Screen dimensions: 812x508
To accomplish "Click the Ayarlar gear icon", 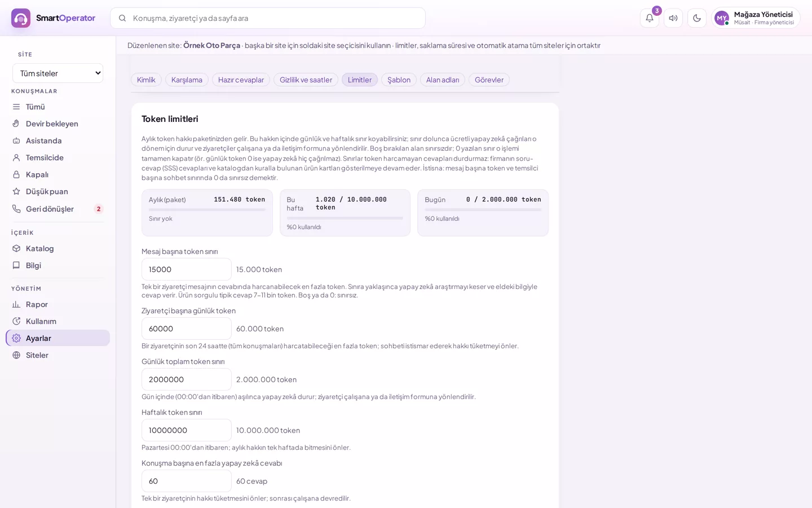I will pyautogui.click(x=16, y=338).
